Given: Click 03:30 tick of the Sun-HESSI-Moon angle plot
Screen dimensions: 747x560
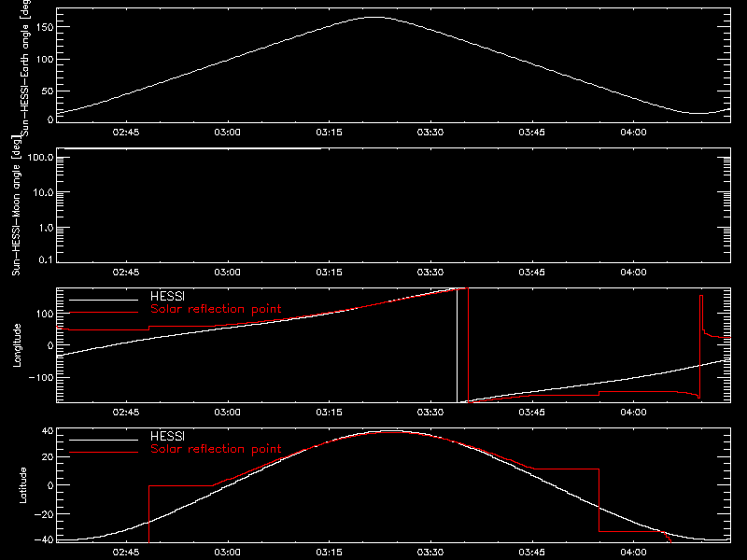Looking at the screenshot, I should (x=430, y=273).
